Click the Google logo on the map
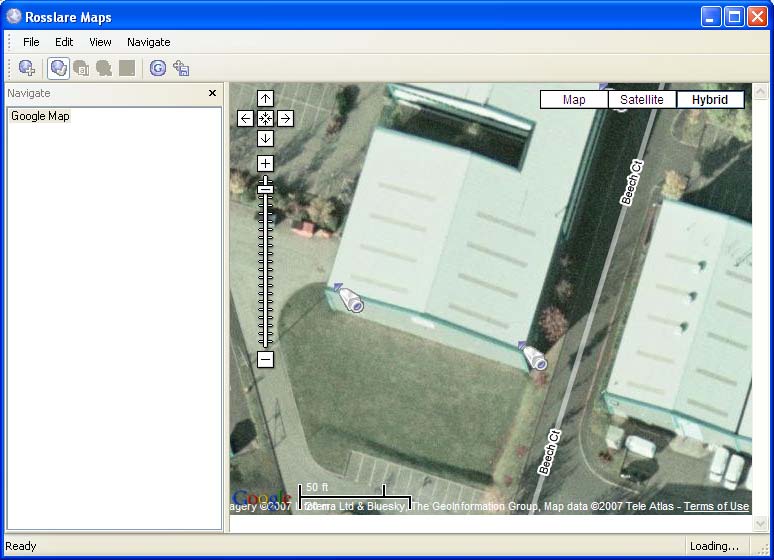This screenshot has height=560, width=774. (x=262, y=499)
